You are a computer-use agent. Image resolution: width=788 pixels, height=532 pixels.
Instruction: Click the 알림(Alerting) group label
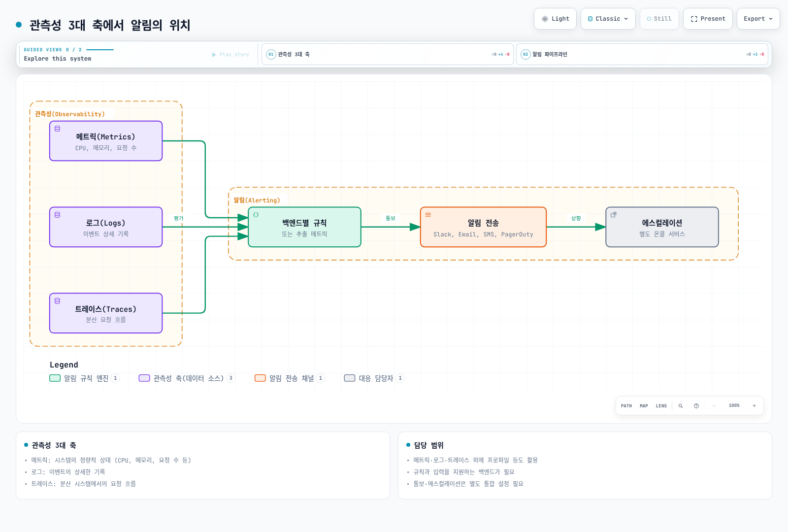click(257, 200)
